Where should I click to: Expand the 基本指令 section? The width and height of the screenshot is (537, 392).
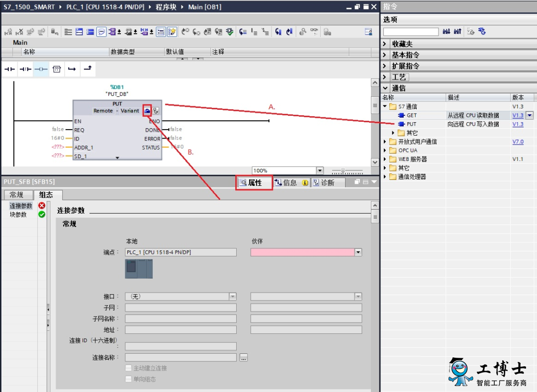click(384, 55)
